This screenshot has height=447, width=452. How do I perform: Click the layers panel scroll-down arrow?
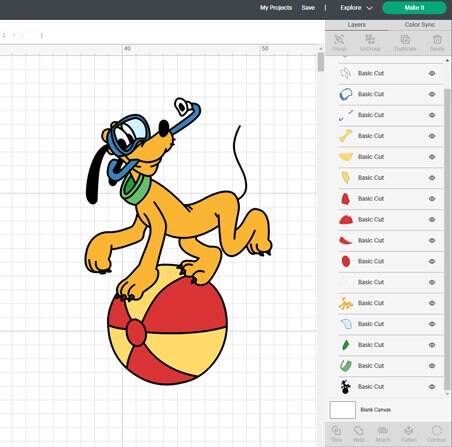pyautogui.click(x=447, y=394)
